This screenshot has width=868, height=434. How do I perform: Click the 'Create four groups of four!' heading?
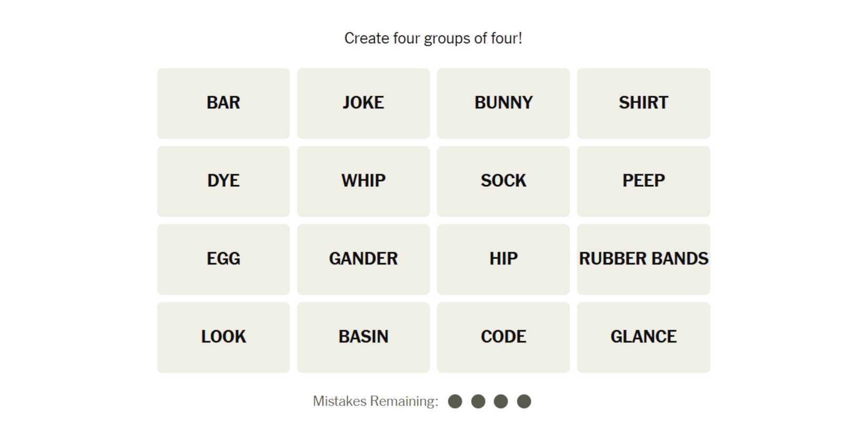pyautogui.click(x=433, y=38)
